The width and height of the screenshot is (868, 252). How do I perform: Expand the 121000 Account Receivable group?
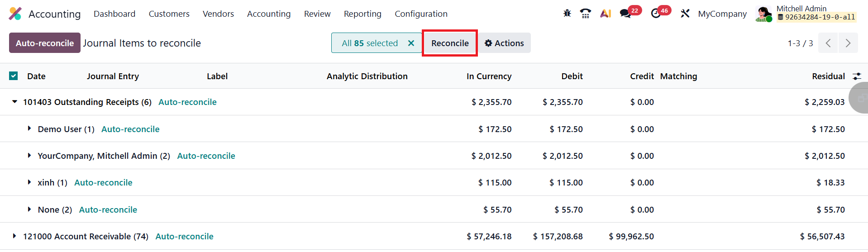click(14, 236)
